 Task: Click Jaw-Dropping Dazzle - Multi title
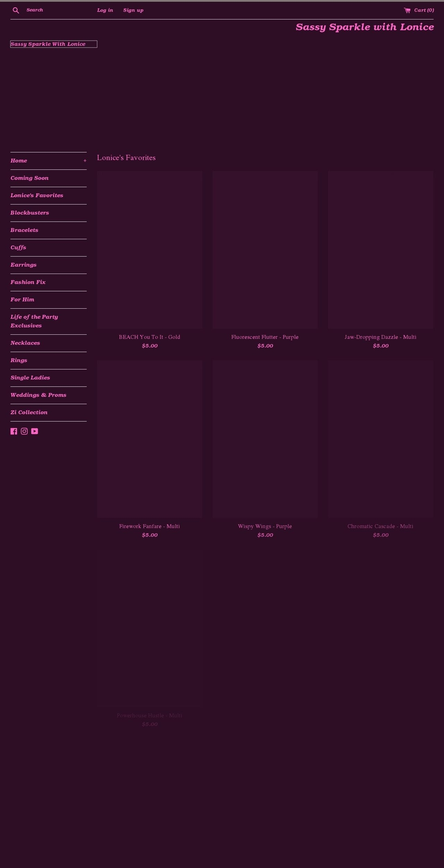[x=381, y=337]
